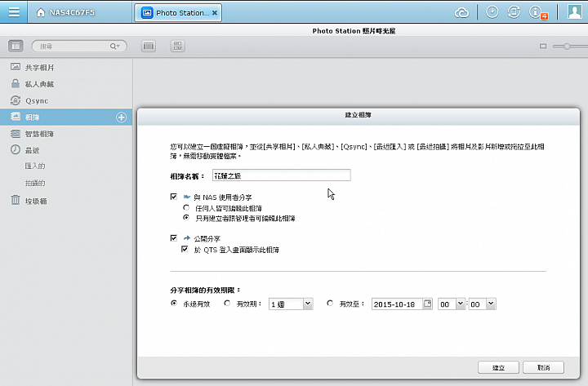Click the 取消 cancel button
588x386 pixels.
pyautogui.click(x=543, y=367)
